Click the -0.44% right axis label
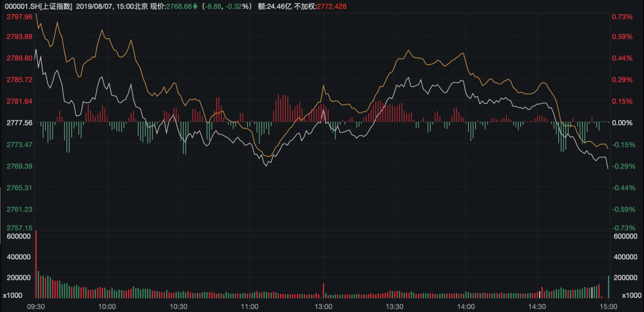Image resolution: width=644 pixels, height=312 pixels. click(x=623, y=188)
